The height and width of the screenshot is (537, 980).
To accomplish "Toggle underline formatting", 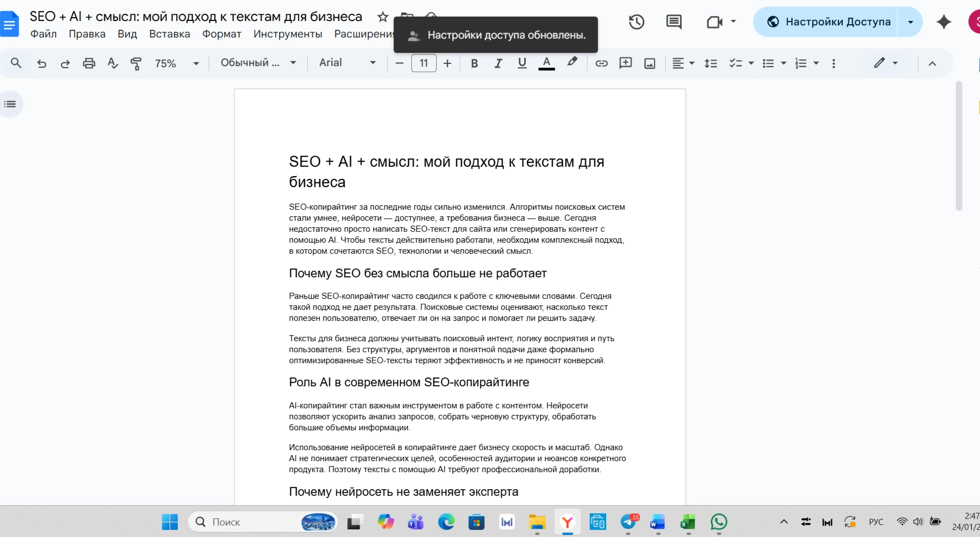I will 522,63.
